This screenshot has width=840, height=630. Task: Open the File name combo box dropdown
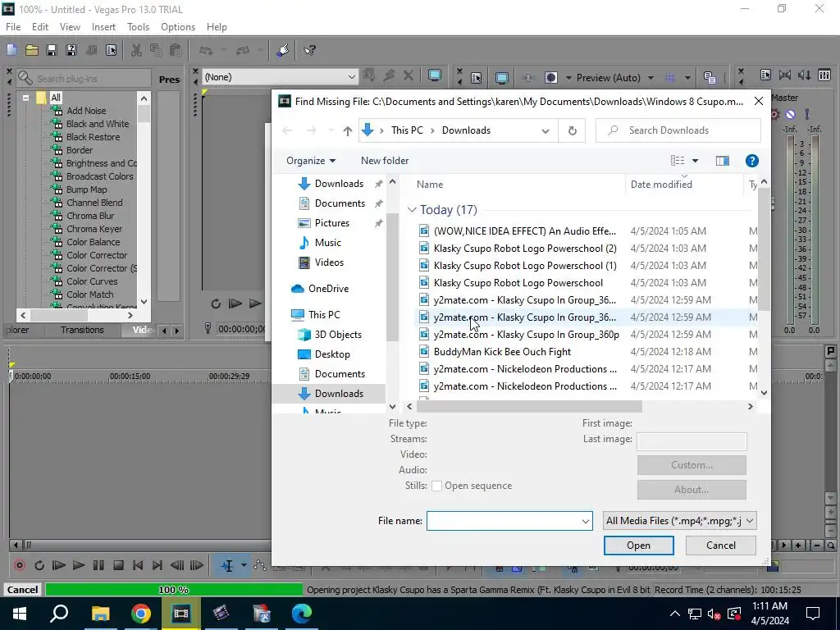click(x=586, y=521)
